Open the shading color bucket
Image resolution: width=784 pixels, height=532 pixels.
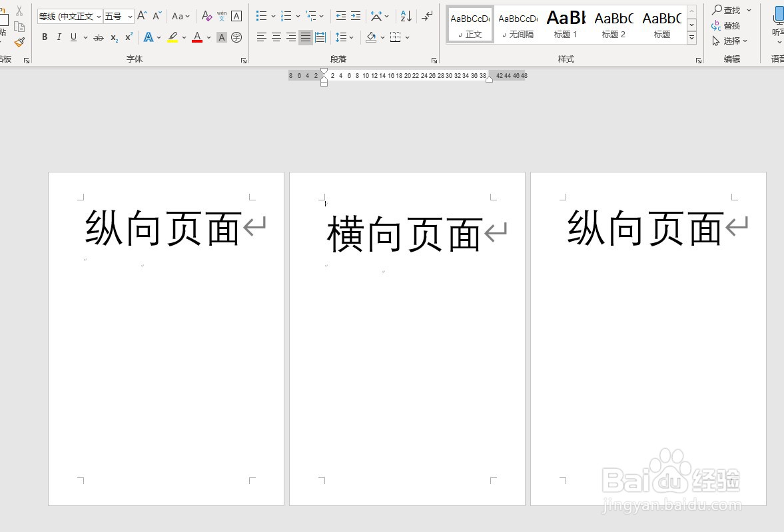(x=371, y=37)
